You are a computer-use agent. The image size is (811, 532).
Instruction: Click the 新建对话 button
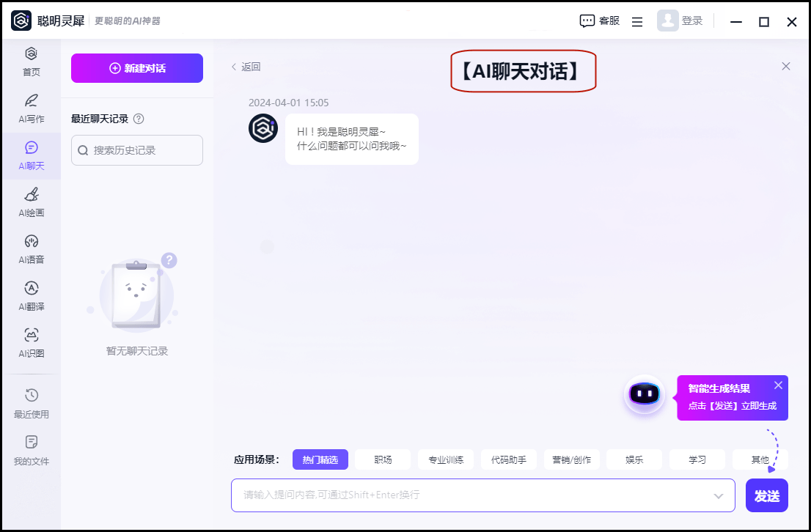point(137,68)
